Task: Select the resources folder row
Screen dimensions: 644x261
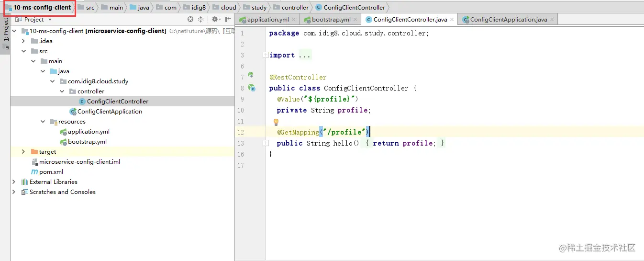Action: coord(122,122)
